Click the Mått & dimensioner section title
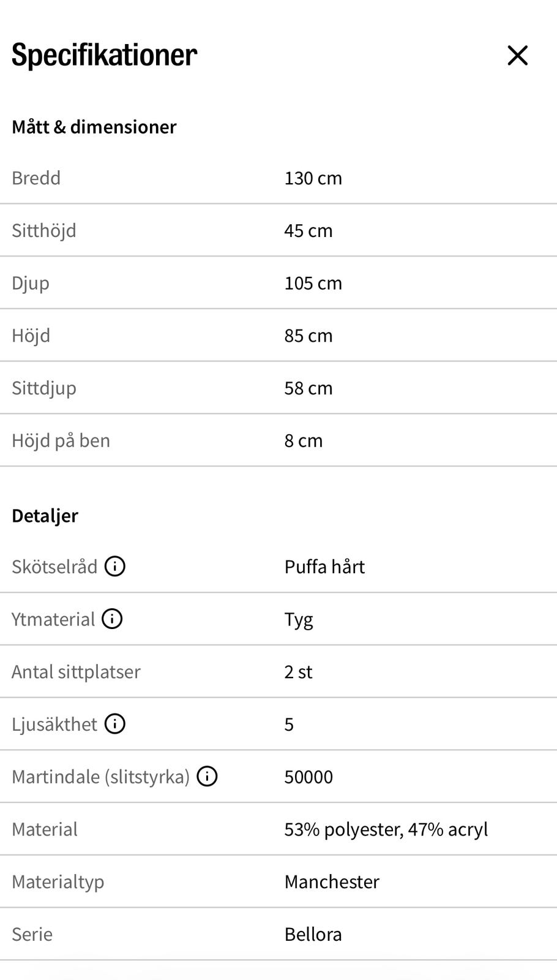Image resolution: width=557 pixels, height=980 pixels. tap(94, 127)
